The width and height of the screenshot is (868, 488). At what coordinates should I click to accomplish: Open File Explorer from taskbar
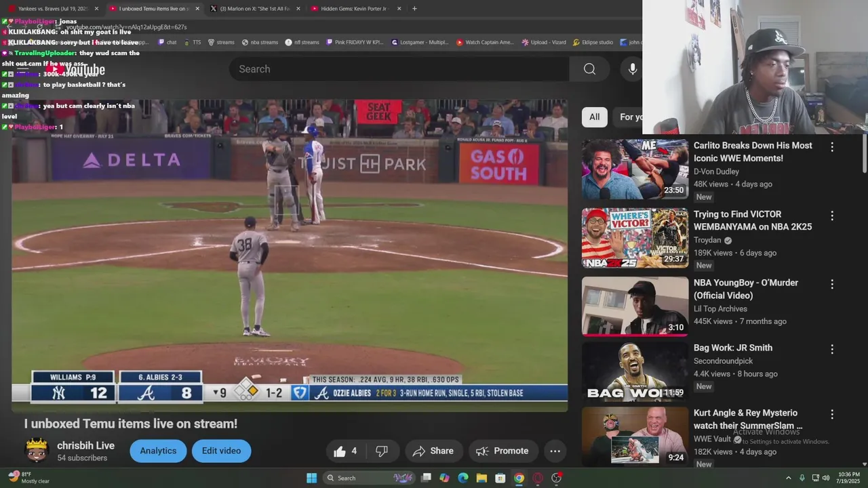pyautogui.click(x=481, y=478)
